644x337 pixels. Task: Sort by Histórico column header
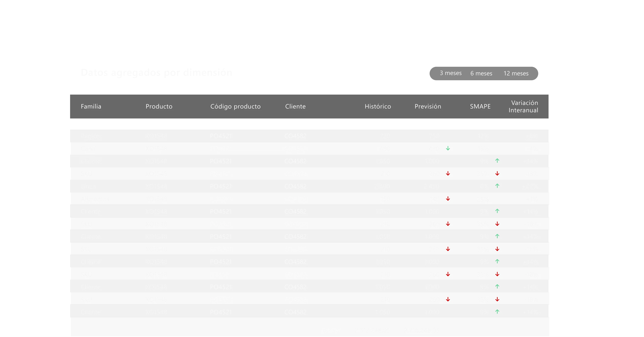(x=378, y=106)
